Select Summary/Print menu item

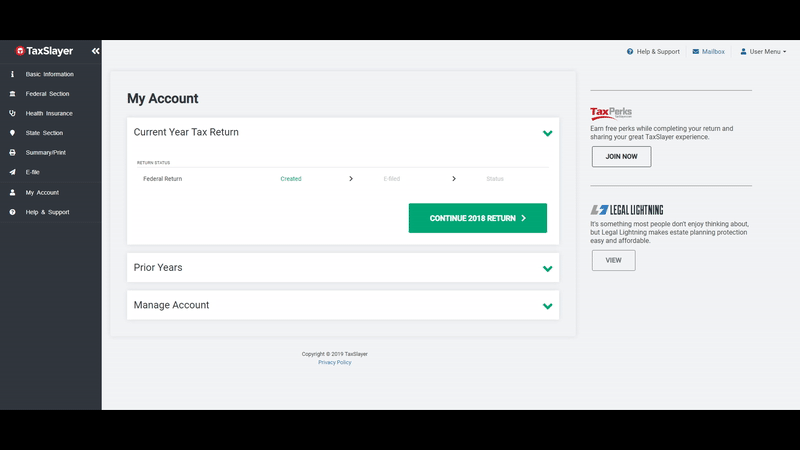click(x=45, y=153)
